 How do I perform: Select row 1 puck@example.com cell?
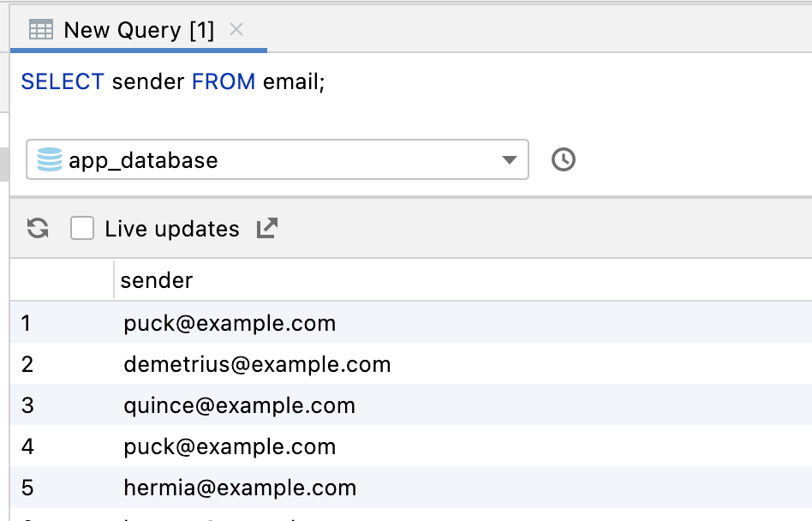click(230, 323)
